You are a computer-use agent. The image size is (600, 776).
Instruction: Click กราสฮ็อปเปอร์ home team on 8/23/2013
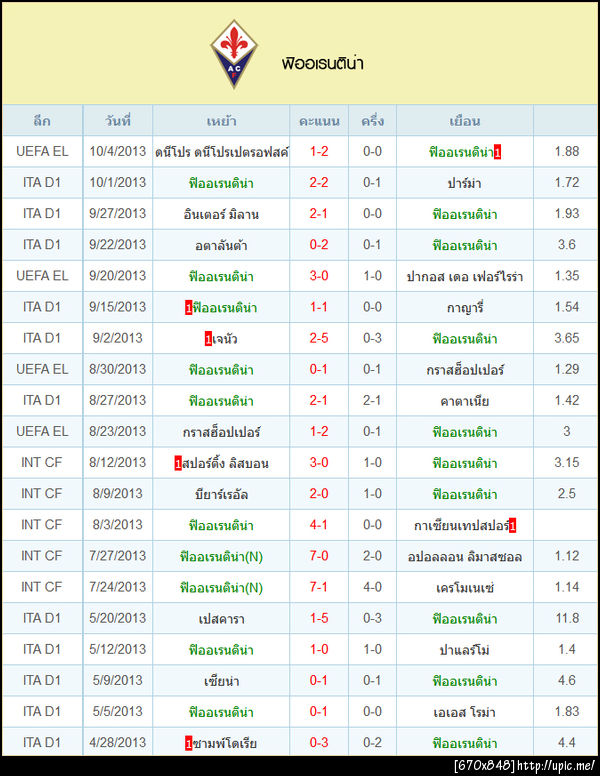point(221,432)
